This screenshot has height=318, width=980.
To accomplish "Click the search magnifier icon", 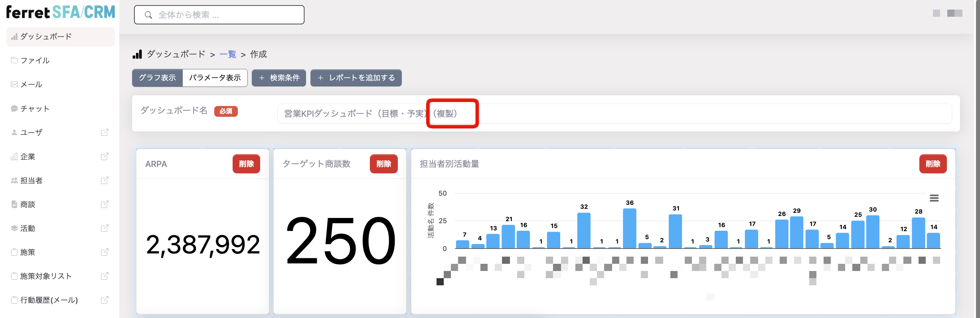I will tap(148, 15).
